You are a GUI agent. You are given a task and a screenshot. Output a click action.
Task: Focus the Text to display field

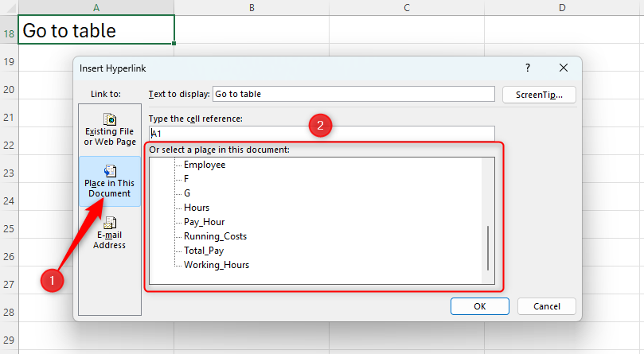353,94
